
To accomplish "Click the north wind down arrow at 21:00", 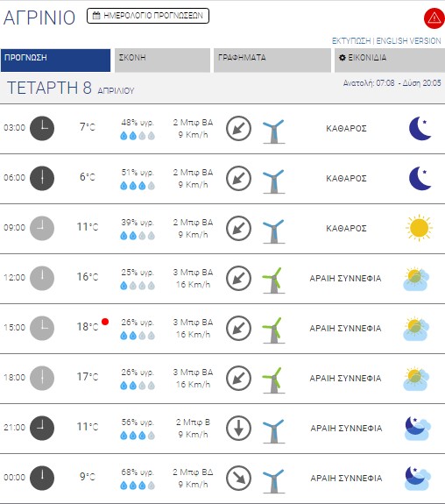I will [x=238, y=428].
